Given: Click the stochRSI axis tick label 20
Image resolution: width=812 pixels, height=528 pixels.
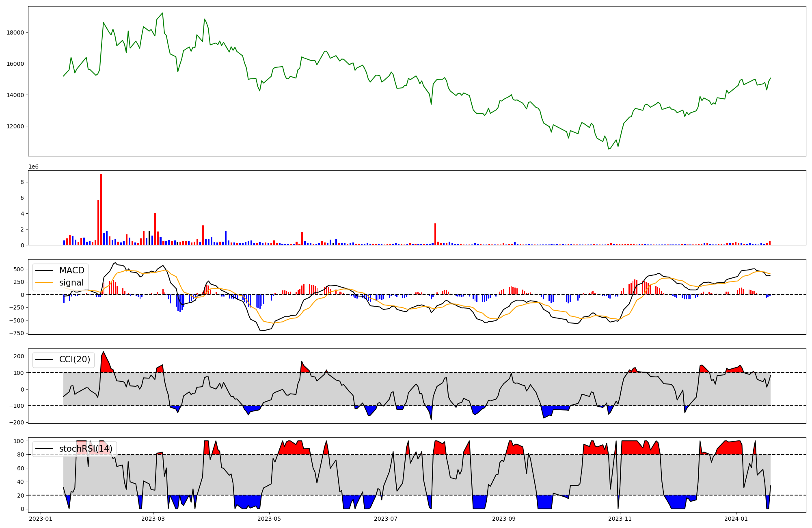Looking at the screenshot, I should [x=21, y=496].
